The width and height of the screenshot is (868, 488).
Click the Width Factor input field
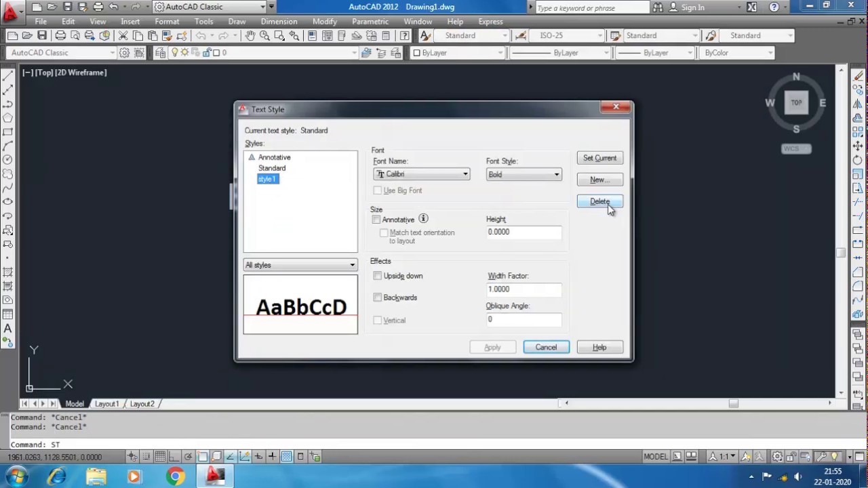point(524,289)
